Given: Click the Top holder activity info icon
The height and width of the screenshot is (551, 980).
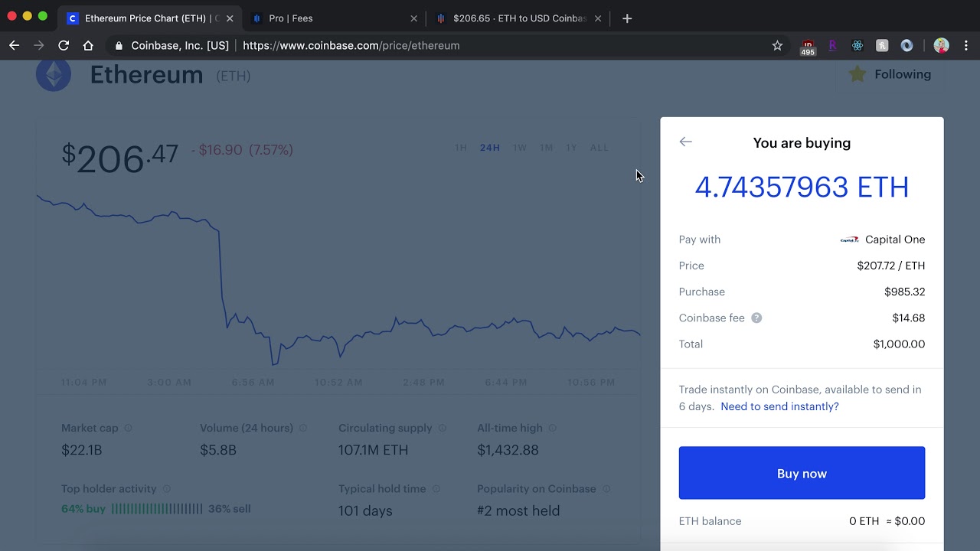Looking at the screenshot, I should click(x=167, y=489).
